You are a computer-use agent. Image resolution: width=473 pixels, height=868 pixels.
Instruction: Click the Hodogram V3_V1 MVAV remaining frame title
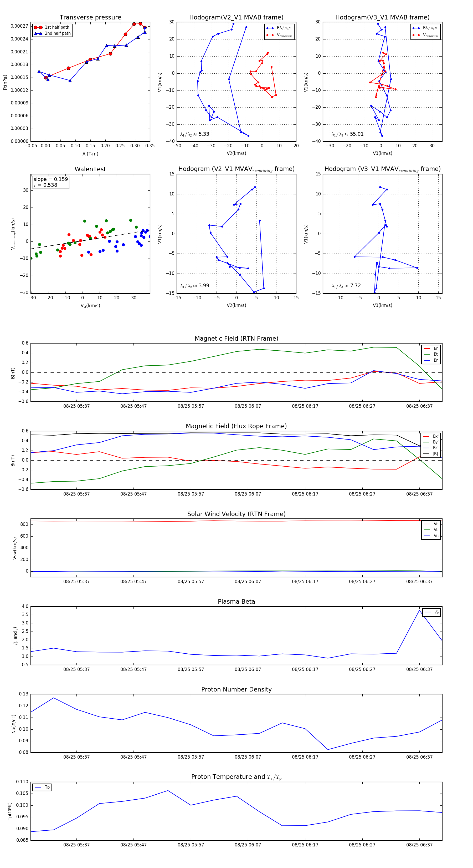(382, 169)
